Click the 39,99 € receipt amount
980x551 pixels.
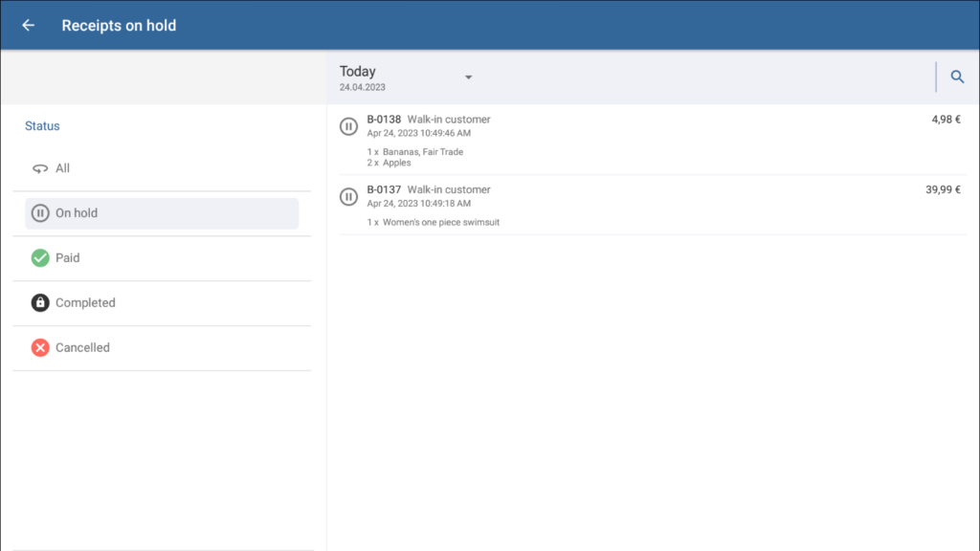(x=943, y=189)
